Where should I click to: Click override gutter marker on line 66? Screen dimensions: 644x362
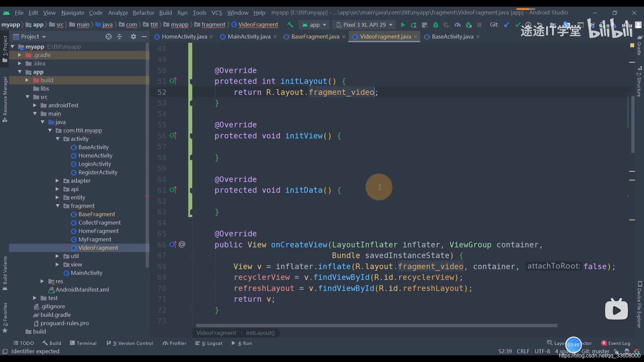point(173,244)
